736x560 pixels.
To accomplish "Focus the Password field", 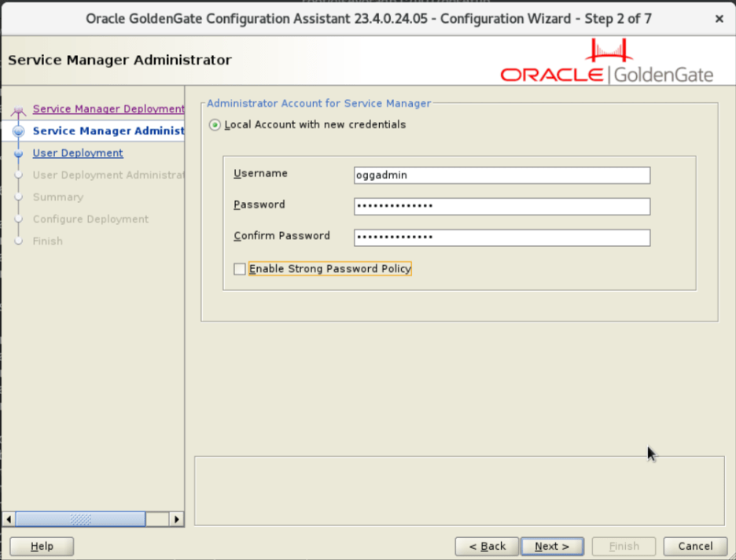I will (x=502, y=206).
